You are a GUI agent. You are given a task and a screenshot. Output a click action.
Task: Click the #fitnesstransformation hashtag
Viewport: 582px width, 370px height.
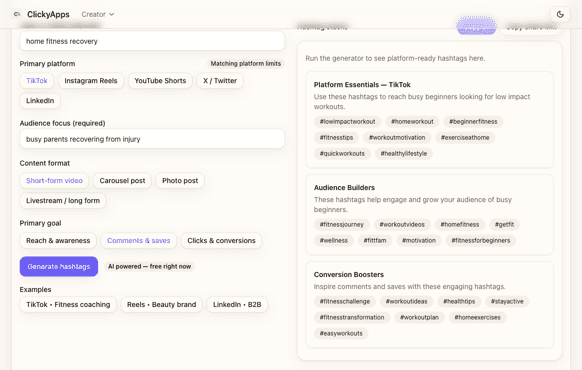pos(352,317)
